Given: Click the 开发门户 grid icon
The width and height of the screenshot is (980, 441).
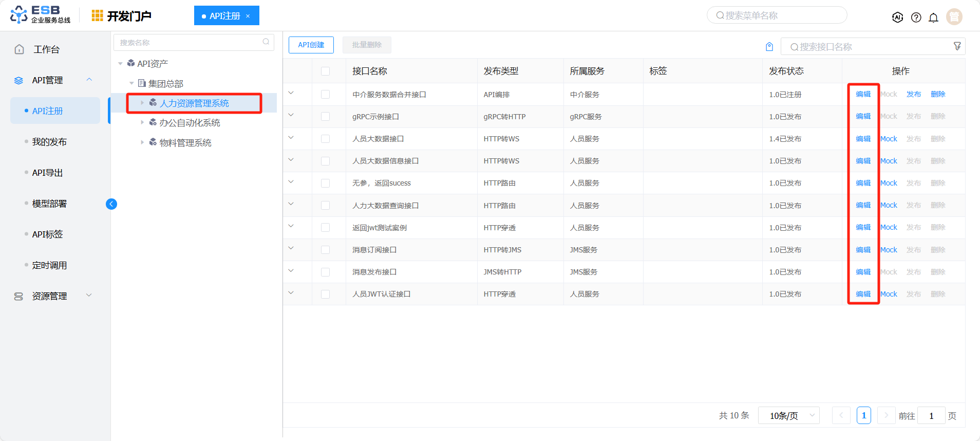Looking at the screenshot, I should click(97, 16).
